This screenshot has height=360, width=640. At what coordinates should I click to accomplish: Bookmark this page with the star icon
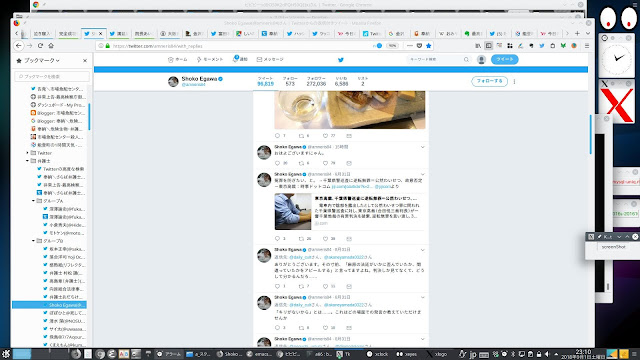[x=429, y=46]
